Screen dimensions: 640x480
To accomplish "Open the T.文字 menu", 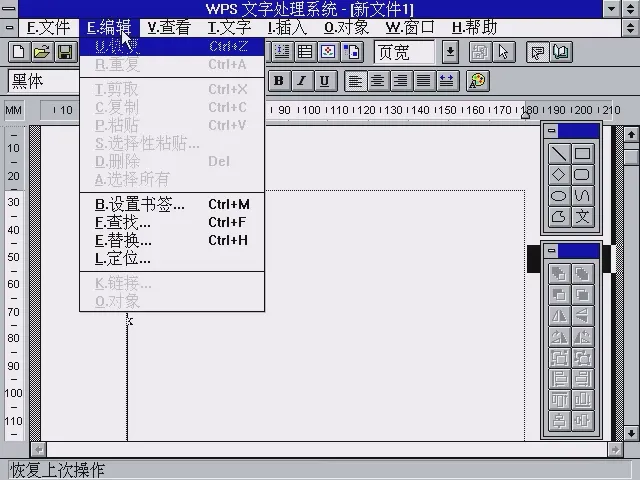I will pyautogui.click(x=229, y=28).
